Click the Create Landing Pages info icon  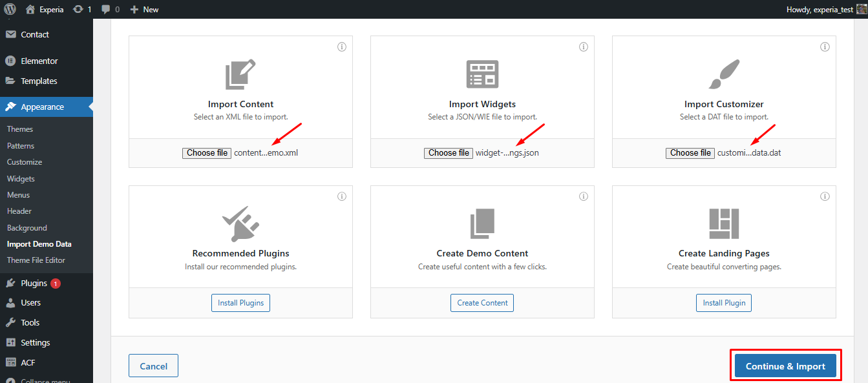[825, 196]
